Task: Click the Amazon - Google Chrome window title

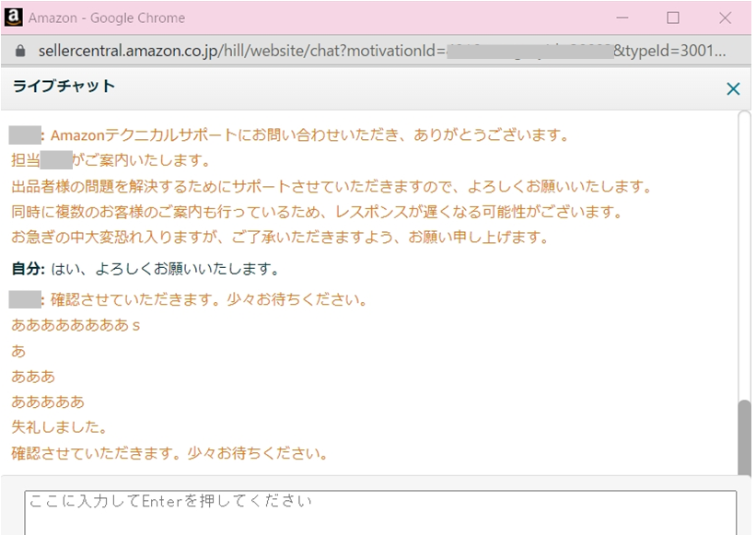Action: (107, 17)
